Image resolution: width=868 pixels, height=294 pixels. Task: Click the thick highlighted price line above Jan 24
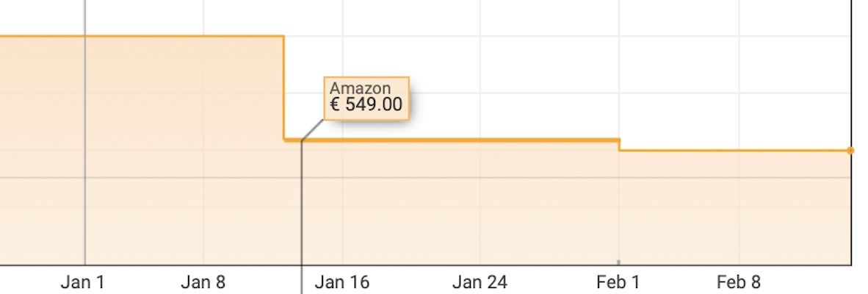[x=480, y=140]
